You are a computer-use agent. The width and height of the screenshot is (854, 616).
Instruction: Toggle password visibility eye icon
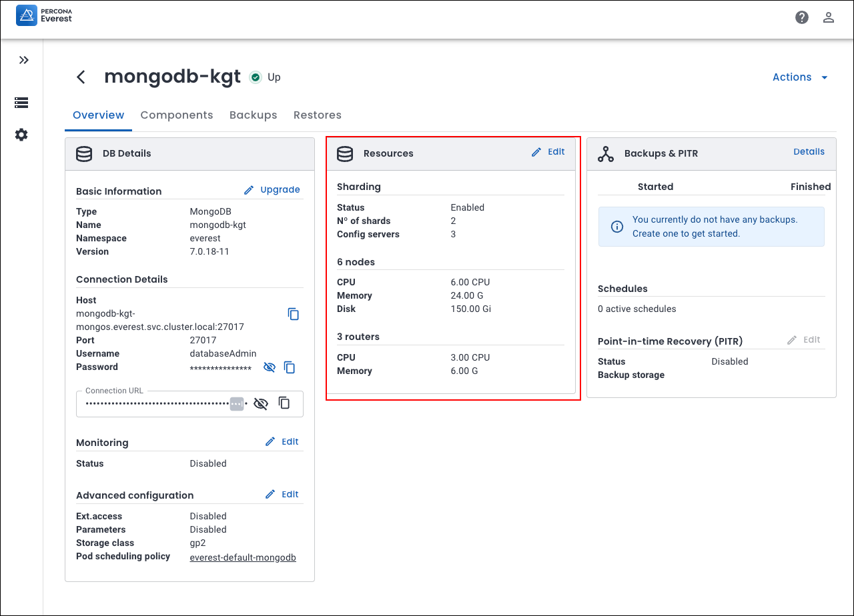pos(270,367)
